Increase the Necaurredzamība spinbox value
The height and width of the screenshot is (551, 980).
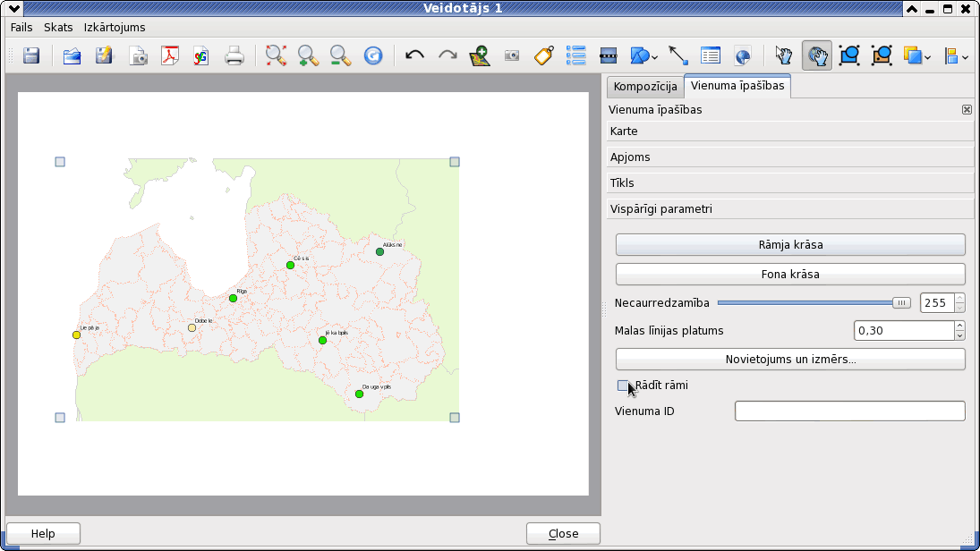(x=960, y=298)
